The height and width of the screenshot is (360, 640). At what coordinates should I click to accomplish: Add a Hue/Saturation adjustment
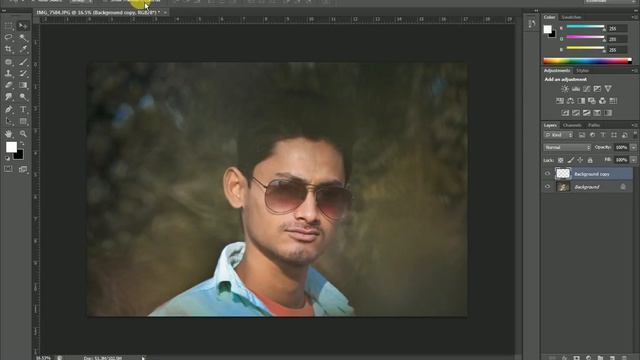click(560, 101)
